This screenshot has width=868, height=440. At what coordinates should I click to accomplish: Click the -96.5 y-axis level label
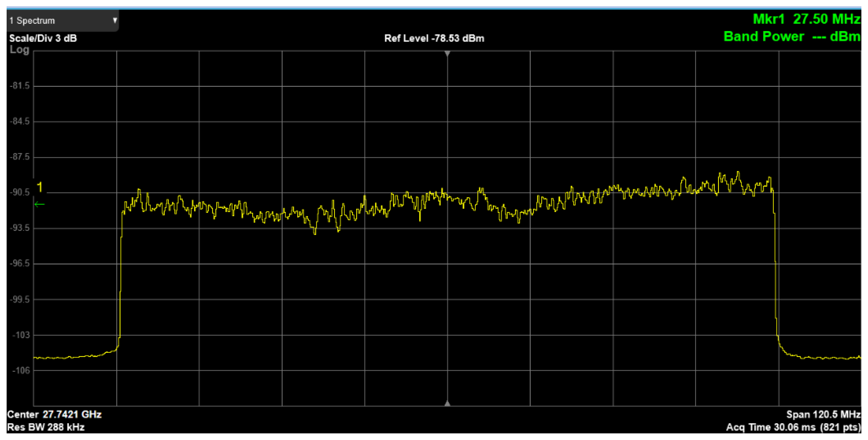click(x=20, y=263)
